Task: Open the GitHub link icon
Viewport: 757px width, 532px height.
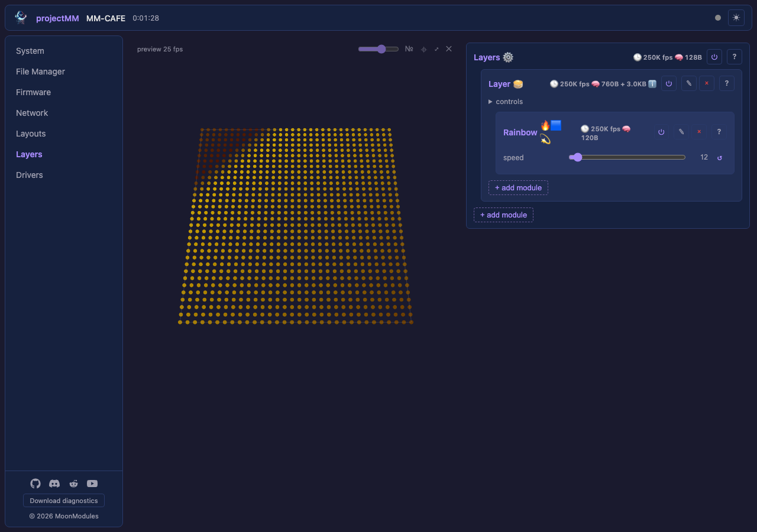Action: (35, 484)
